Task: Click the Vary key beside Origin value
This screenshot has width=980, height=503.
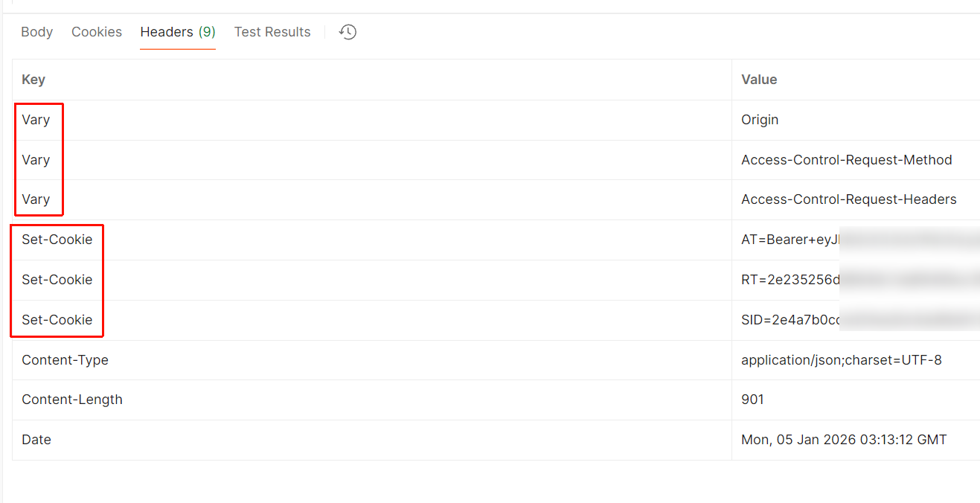Action: pyautogui.click(x=36, y=120)
